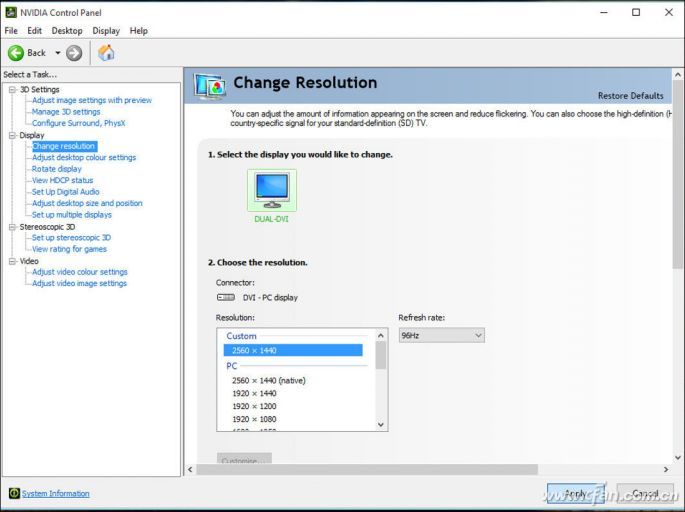Image resolution: width=685 pixels, height=512 pixels.
Task: Click the Home icon in toolbar
Action: [106, 53]
